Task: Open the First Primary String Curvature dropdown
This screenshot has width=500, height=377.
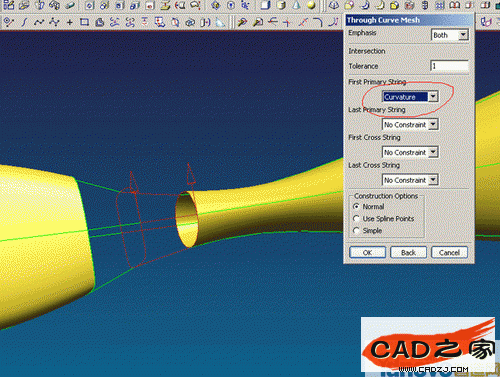Action: (410, 97)
